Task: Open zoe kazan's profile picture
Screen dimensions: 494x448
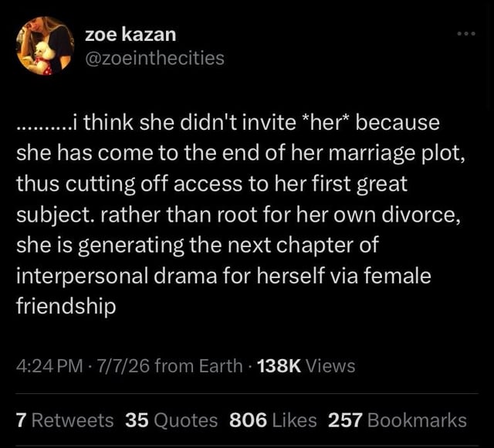Action: point(46,46)
